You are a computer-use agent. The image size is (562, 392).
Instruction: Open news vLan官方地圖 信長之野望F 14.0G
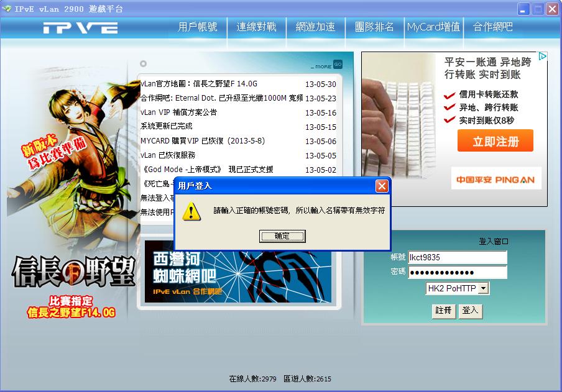click(x=199, y=84)
